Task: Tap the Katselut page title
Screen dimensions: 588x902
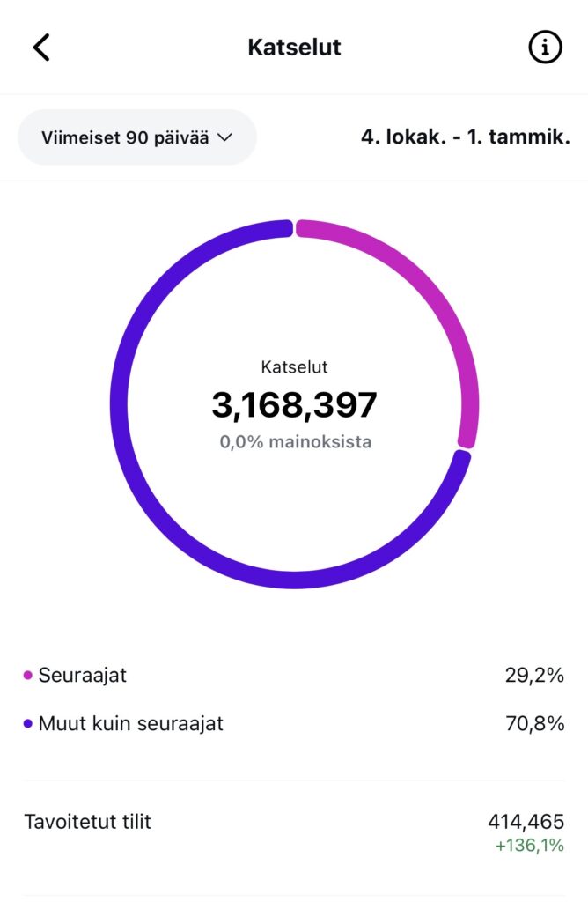Action: coord(294,48)
